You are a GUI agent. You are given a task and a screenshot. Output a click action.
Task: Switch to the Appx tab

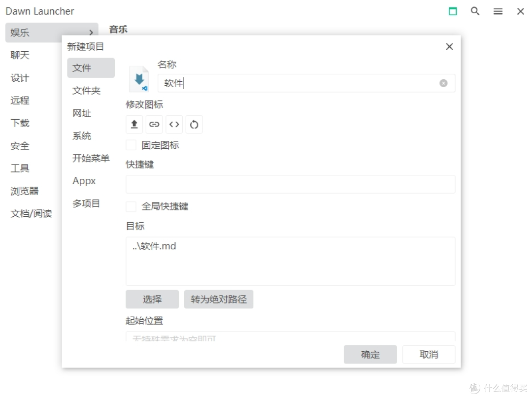84,181
